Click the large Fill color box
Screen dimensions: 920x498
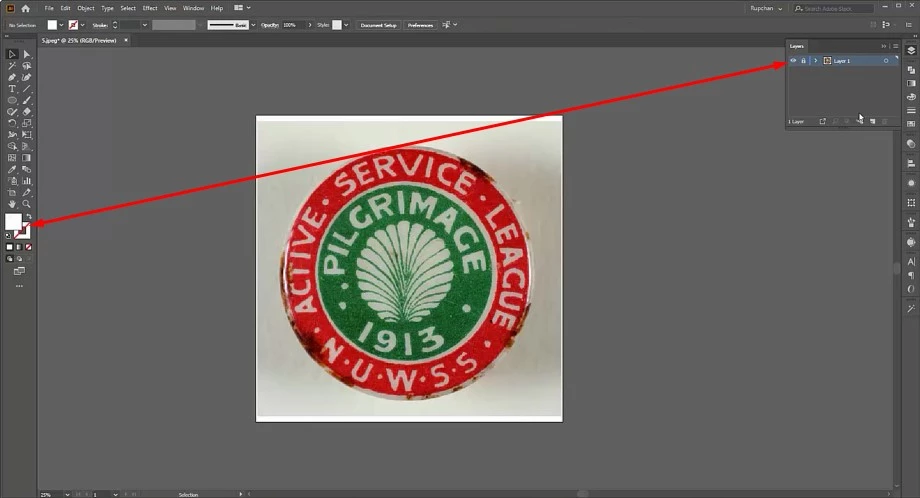point(13,222)
